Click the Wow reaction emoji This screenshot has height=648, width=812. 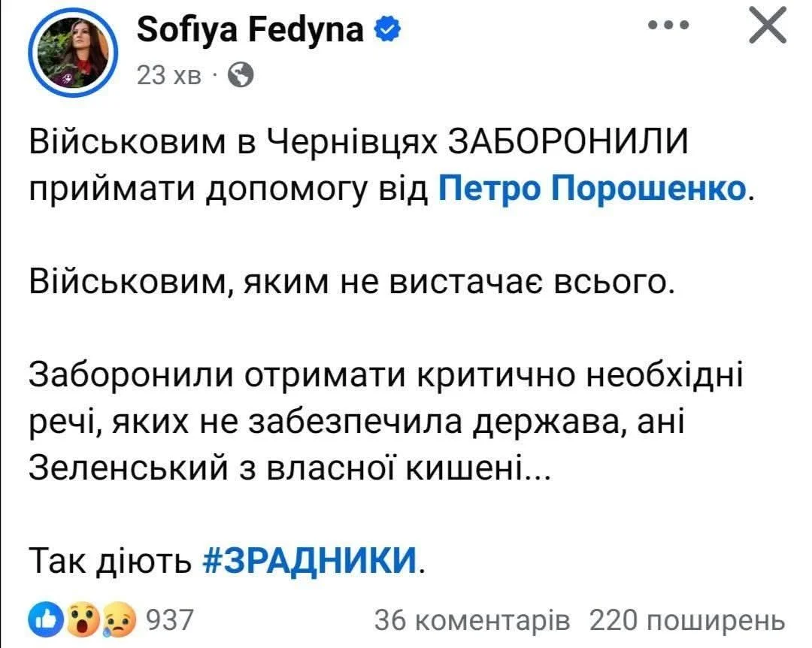(83, 619)
